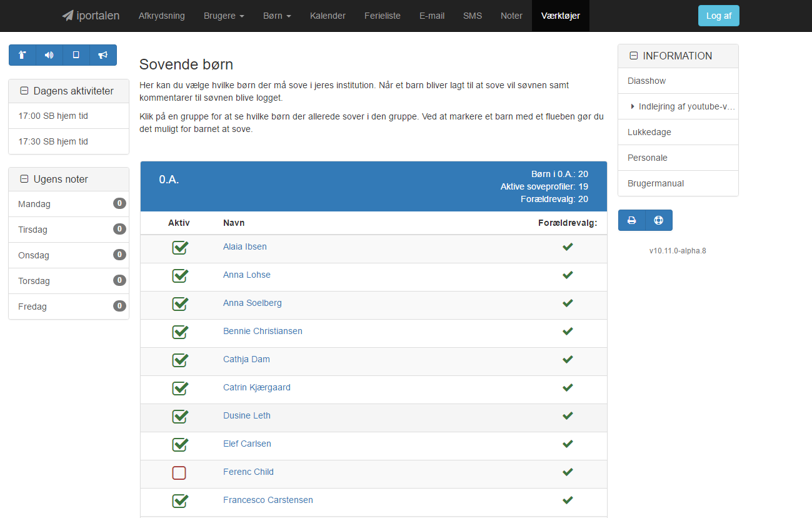
Task: Open Brugermanual in Information panel
Action: point(678,183)
